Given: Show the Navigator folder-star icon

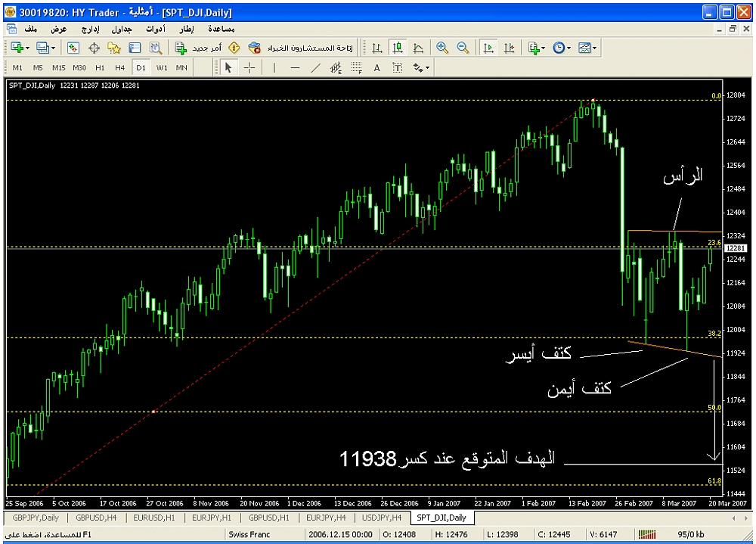Looking at the screenshot, I should [114, 48].
